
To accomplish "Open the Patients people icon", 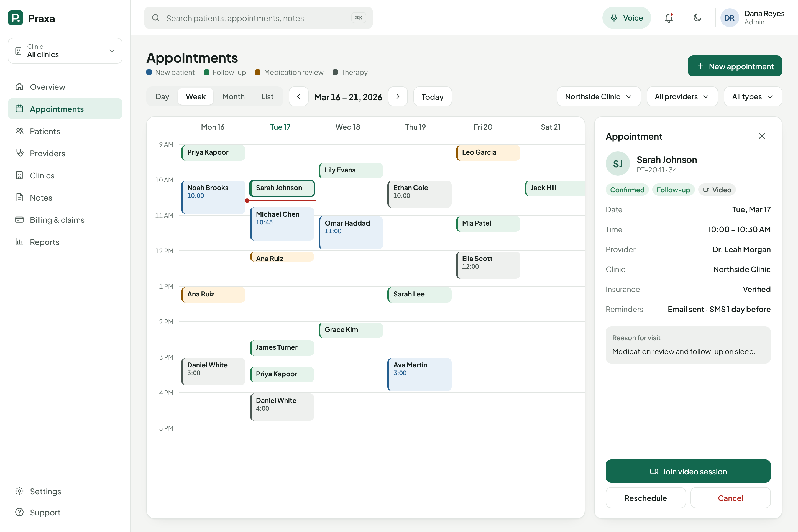I will click(19, 131).
